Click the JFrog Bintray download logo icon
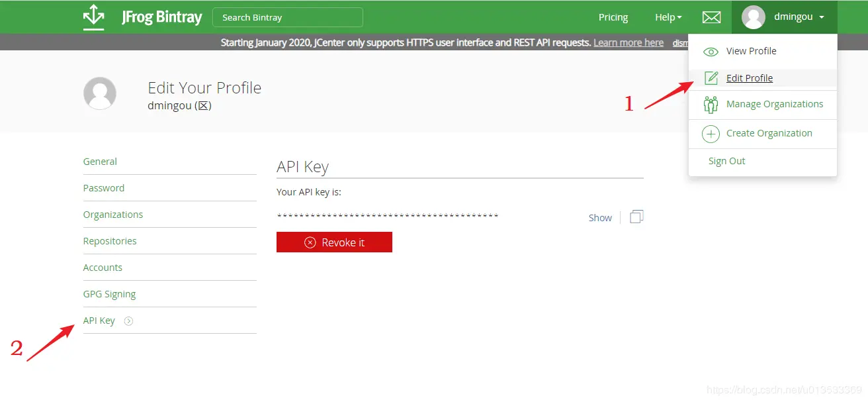The image size is (868, 402). 94,17
